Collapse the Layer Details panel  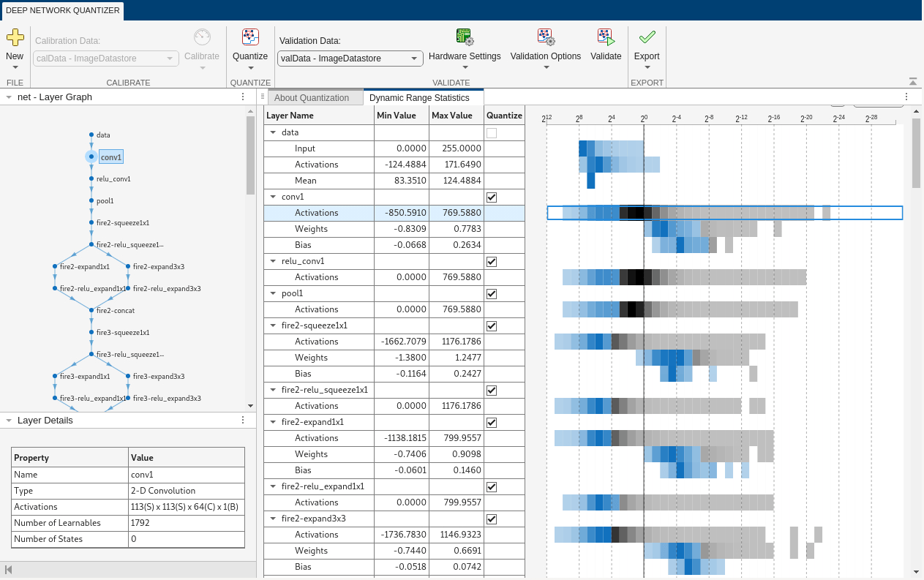point(9,421)
